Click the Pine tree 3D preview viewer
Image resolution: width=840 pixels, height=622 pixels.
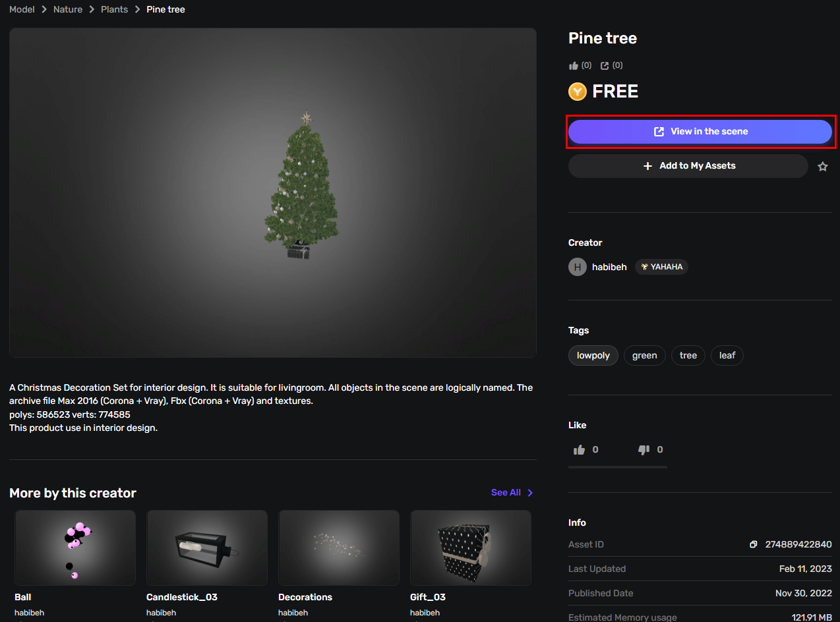(x=272, y=192)
